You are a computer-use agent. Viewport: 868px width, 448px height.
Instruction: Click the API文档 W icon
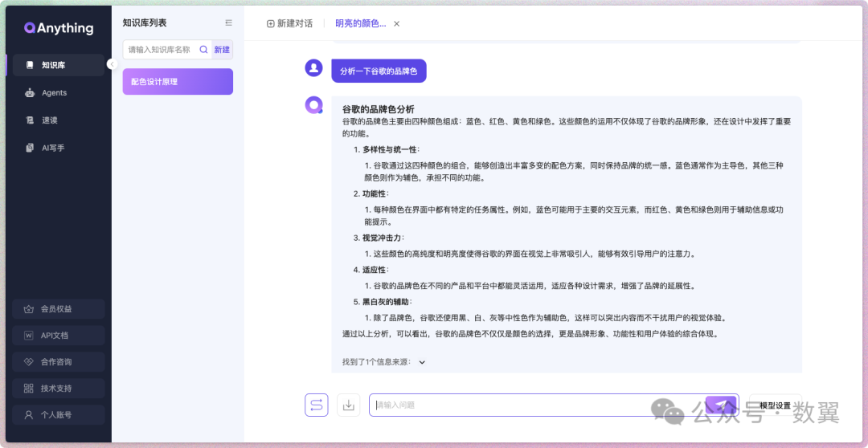[29, 336]
